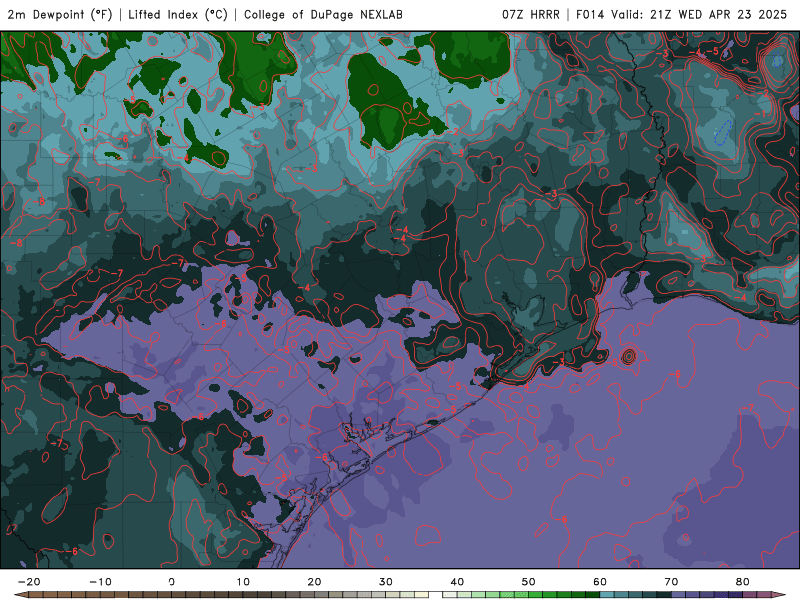Click the 30 label on the color scale
800x600 pixels.
pos(386,582)
